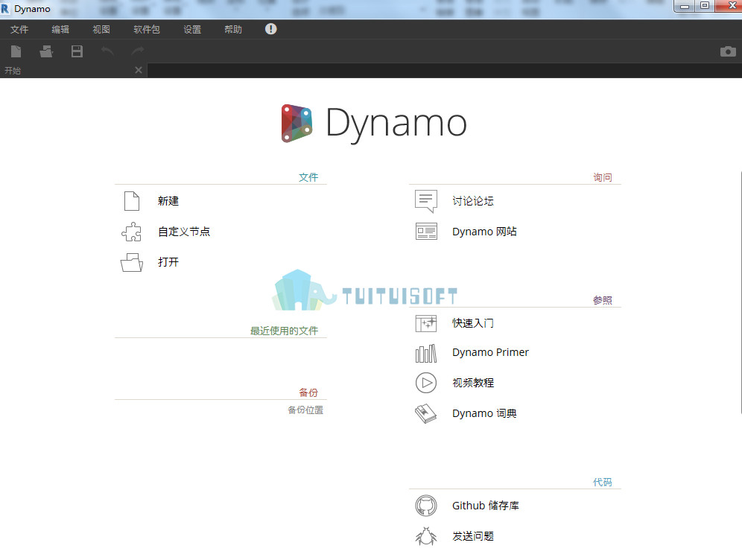The image size is (742, 560).
Task: Open the 设置 menu
Action: 192,29
